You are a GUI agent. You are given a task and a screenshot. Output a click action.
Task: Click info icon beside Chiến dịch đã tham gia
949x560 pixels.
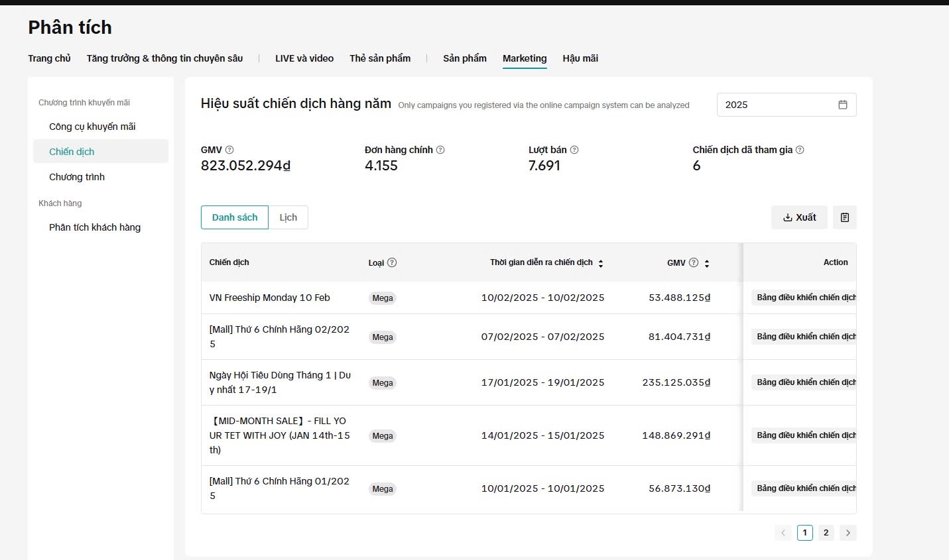[800, 150]
